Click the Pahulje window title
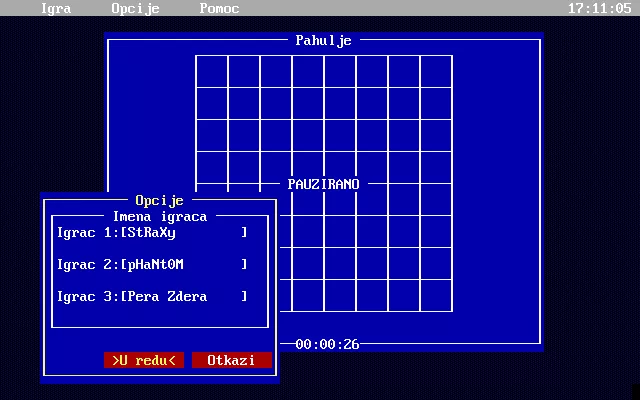640x400 pixels. point(323,40)
